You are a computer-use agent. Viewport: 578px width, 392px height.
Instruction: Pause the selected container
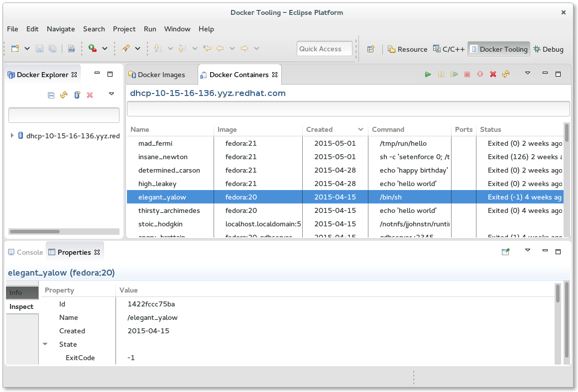click(441, 75)
